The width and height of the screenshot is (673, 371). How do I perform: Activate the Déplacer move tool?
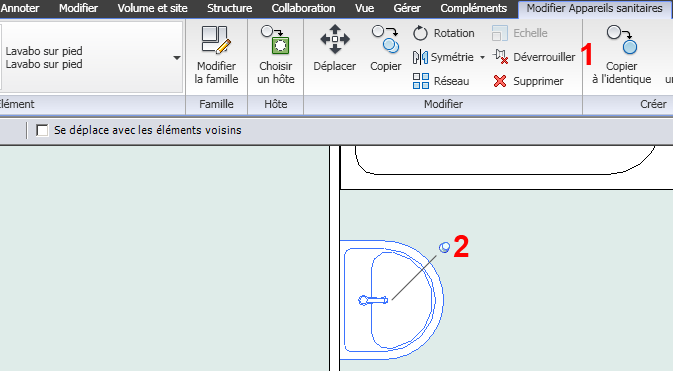click(x=335, y=47)
